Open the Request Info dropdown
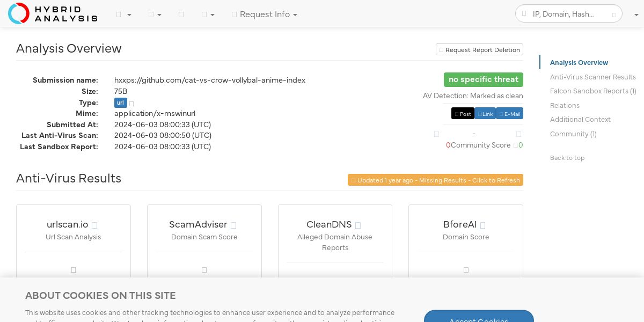This screenshot has width=644, height=322. pos(264,14)
